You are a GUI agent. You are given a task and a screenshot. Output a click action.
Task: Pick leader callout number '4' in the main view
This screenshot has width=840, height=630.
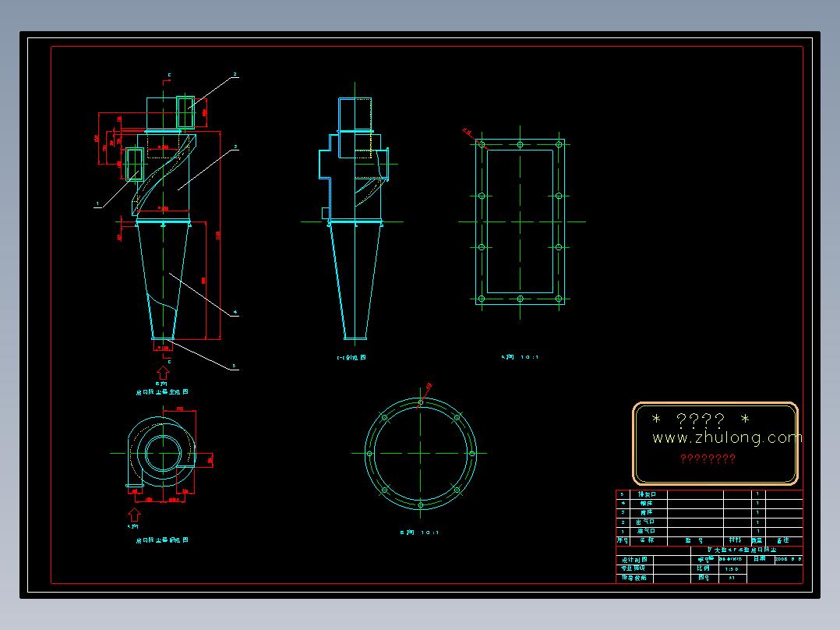(x=235, y=312)
